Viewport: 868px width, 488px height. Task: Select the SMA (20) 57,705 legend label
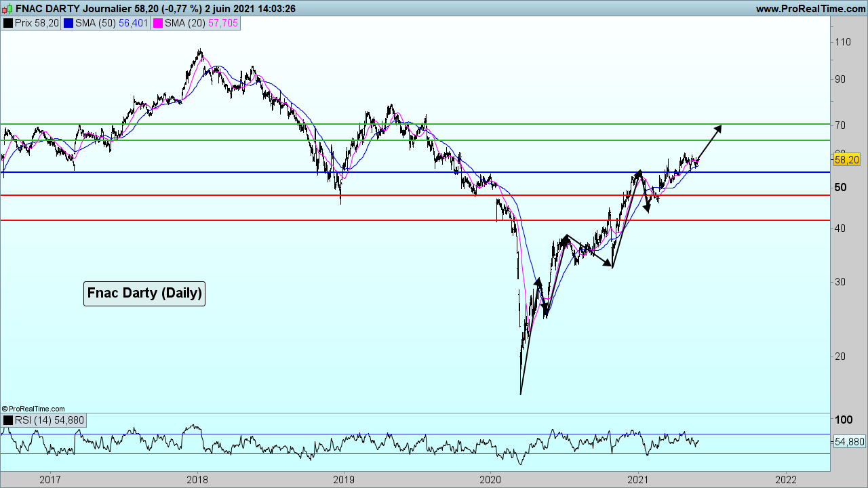pos(201,23)
